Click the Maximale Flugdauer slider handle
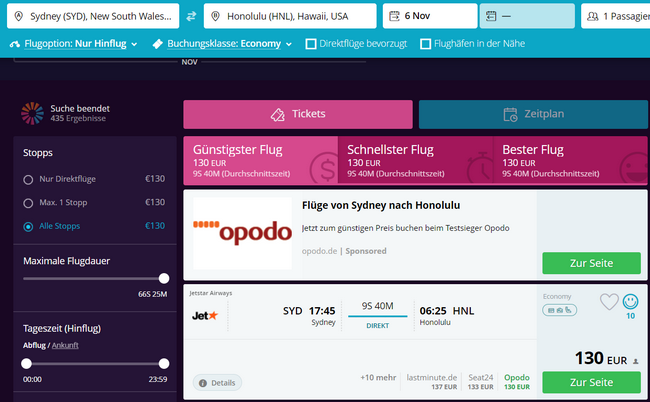 point(164,278)
